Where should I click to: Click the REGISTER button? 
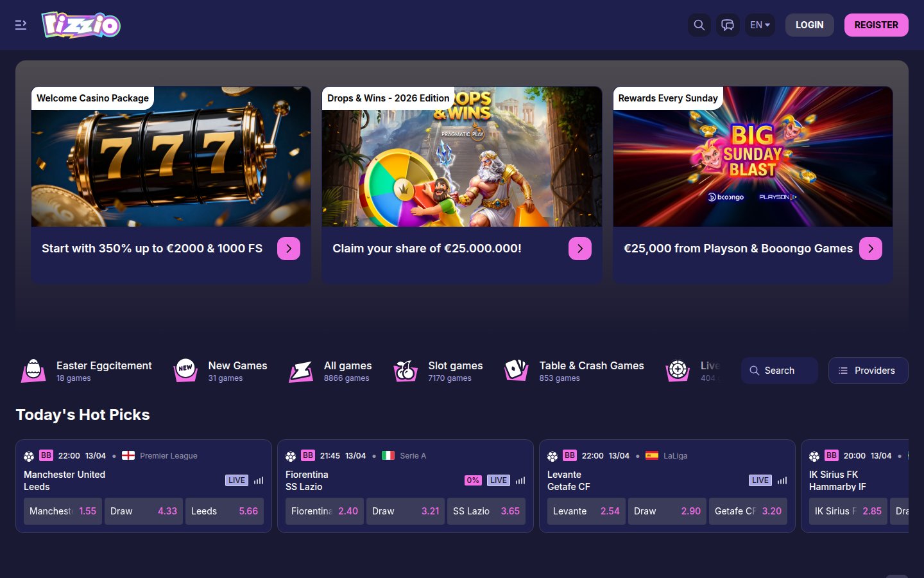coord(876,25)
